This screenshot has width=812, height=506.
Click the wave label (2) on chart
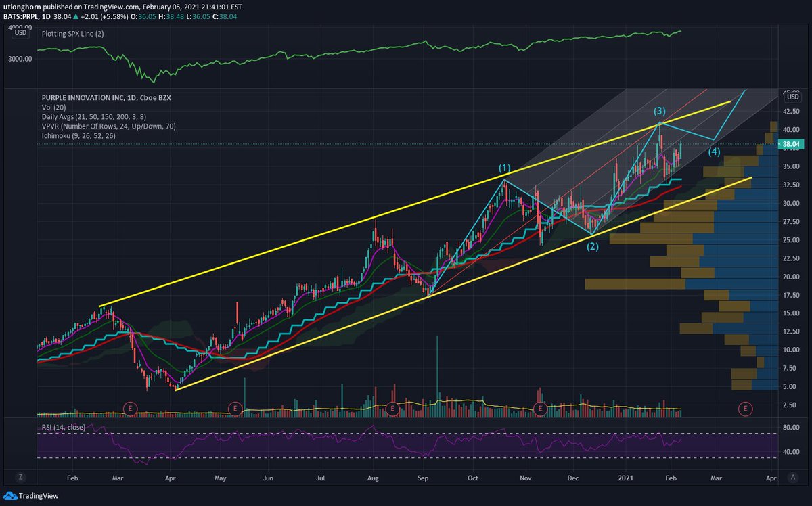[592, 246]
